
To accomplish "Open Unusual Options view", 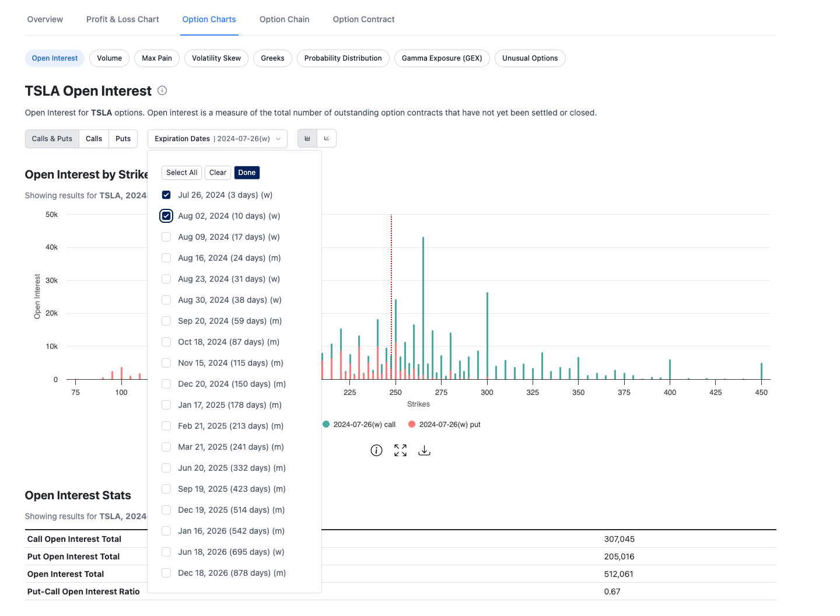I will point(530,58).
